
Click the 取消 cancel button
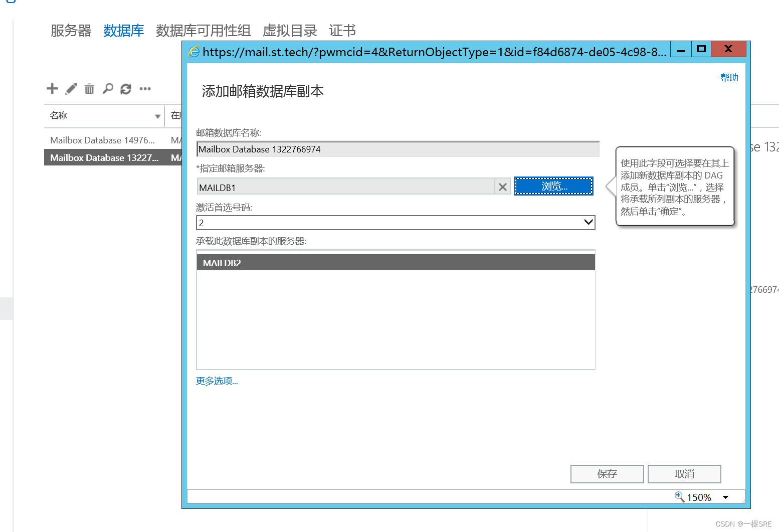coord(684,474)
